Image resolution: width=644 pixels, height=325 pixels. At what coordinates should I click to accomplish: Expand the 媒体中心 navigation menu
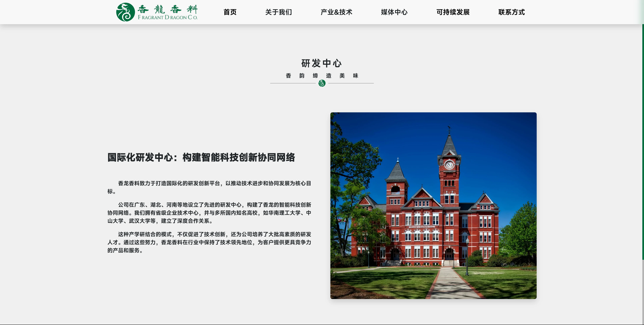pyautogui.click(x=394, y=12)
